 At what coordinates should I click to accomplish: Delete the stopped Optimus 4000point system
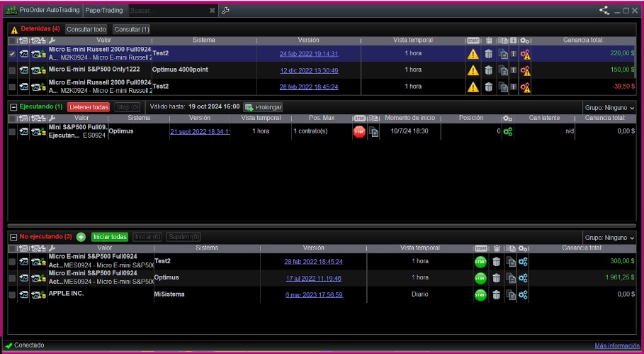click(488, 70)
